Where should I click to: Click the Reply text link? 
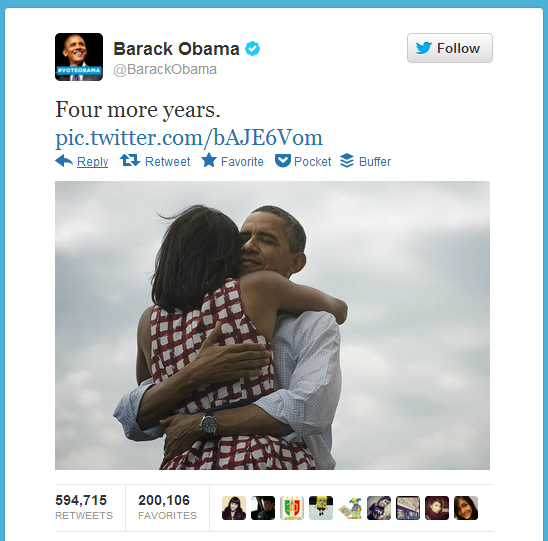coord(92,162)
